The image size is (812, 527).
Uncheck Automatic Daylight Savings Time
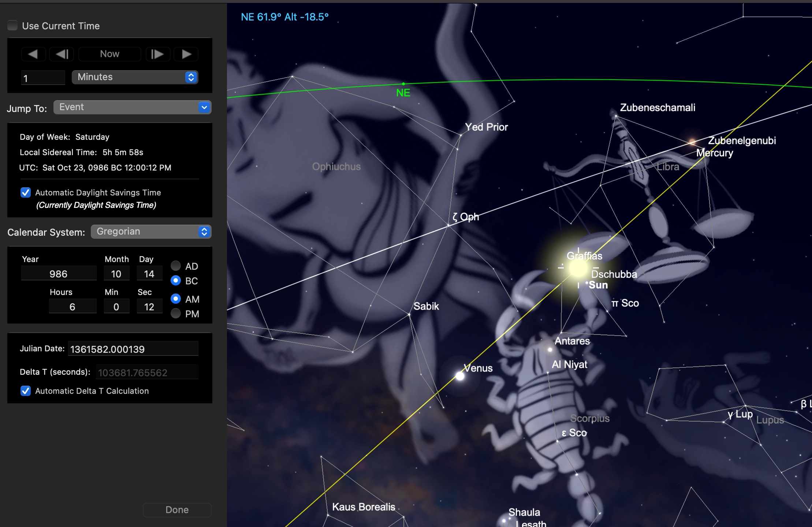26,193
